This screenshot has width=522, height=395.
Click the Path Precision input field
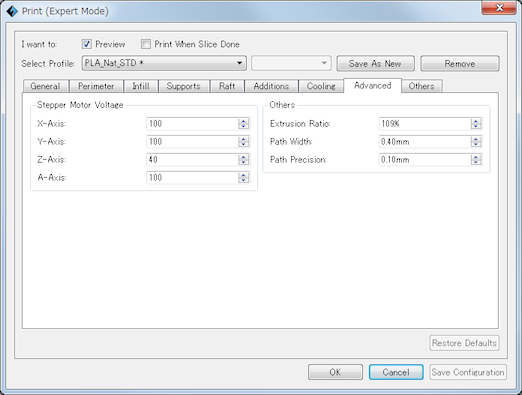click(x=425, y=160)
